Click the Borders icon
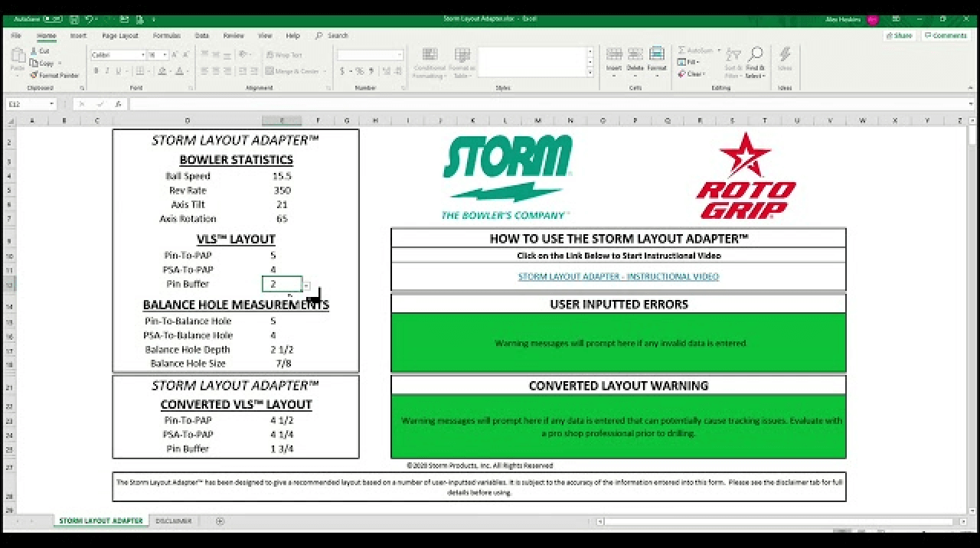 [141, 71]
